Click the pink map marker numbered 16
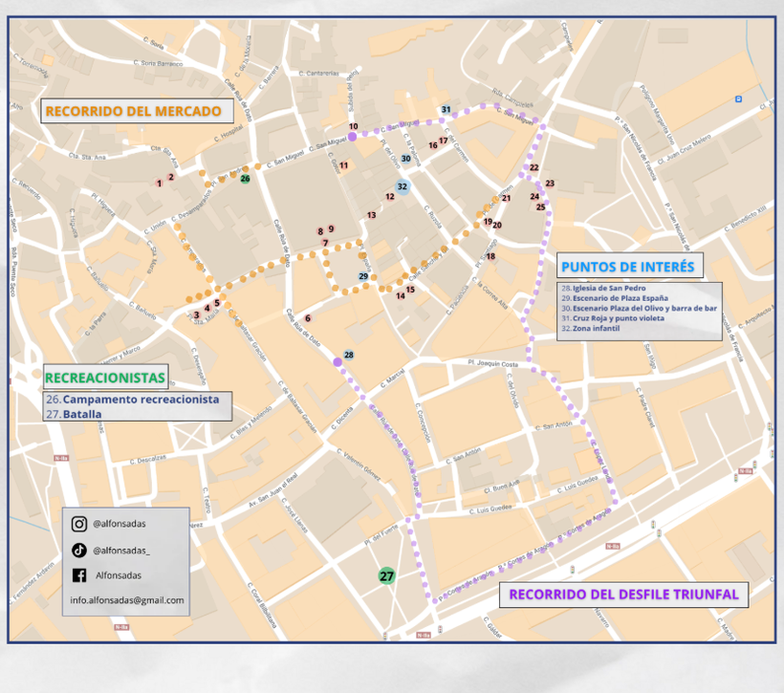This screenshot has height=693, width=784. pyautogui.click(x=433, y=145)
